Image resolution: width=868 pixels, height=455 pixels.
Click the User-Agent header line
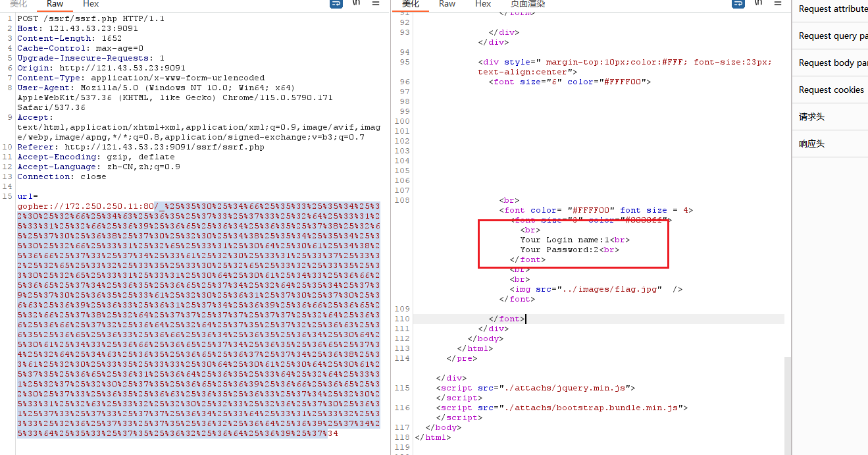pyautogui.click(x=175, y=97)
